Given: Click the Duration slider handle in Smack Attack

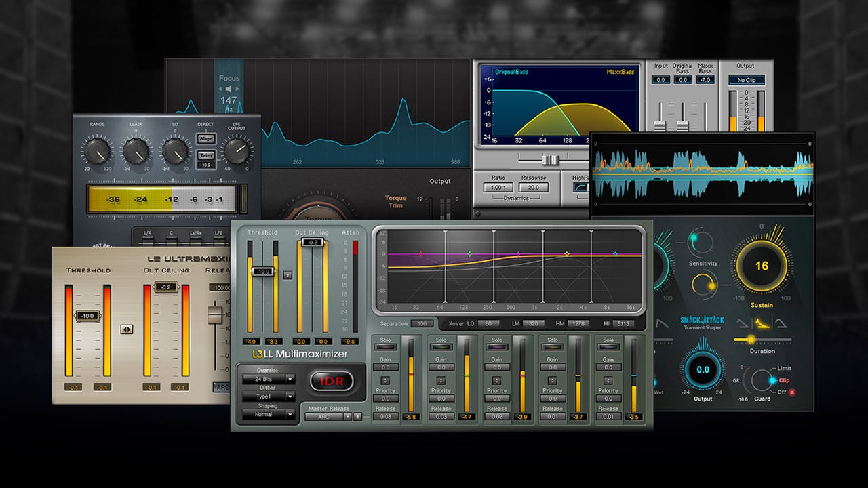Looking at the screenshot, I should click(751, 339).
